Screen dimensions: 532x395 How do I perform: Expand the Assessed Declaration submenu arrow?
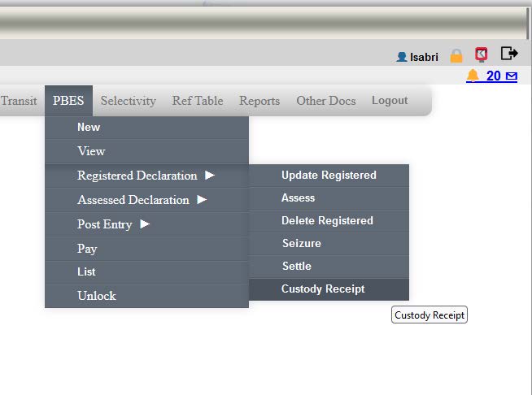(x=202, y=199)
